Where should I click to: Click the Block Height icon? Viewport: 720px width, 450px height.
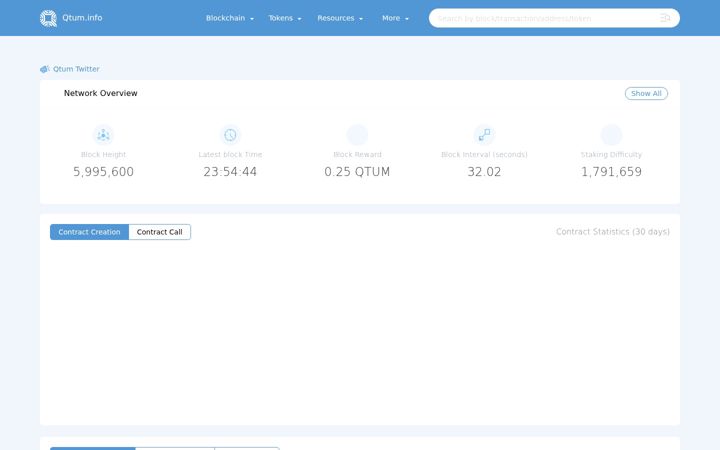point(103,135)
